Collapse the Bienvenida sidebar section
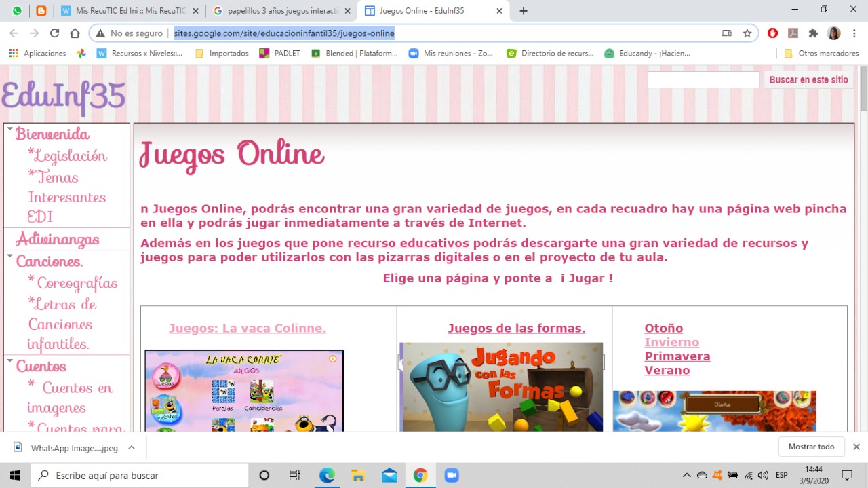 9,128
